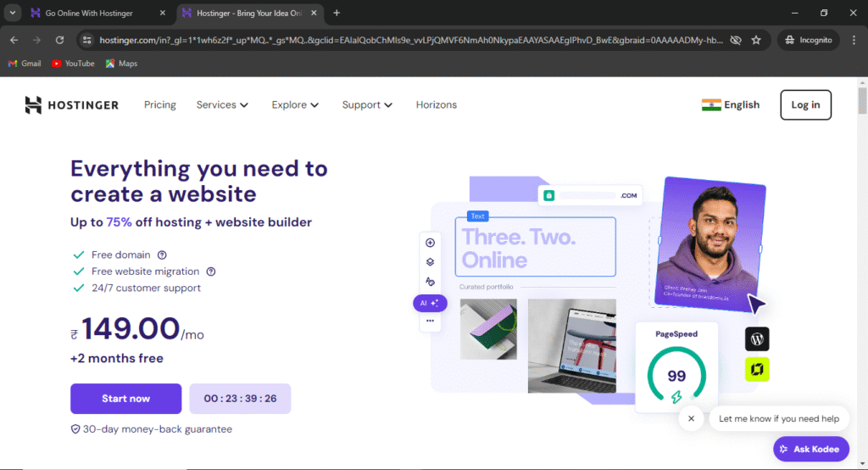This screenshot has width=868, height=470.
Task: Click the WordPress icon
Action: tap(757, 339)
